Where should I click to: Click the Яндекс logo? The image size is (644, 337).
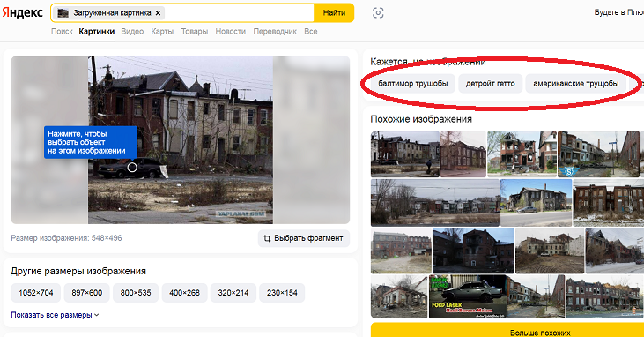22,12
